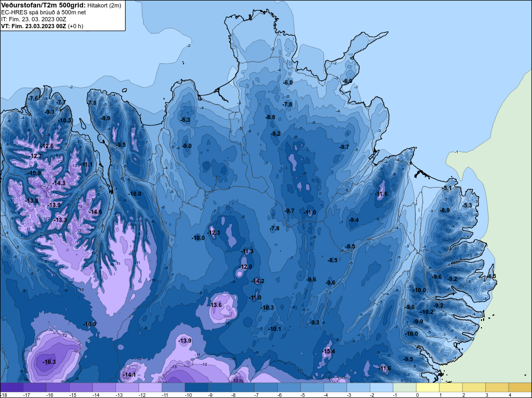Click the -5.1 temperature value on the map
Image resolution: width=532 pixels, height=398 pixels.
[x=447, y=188]
